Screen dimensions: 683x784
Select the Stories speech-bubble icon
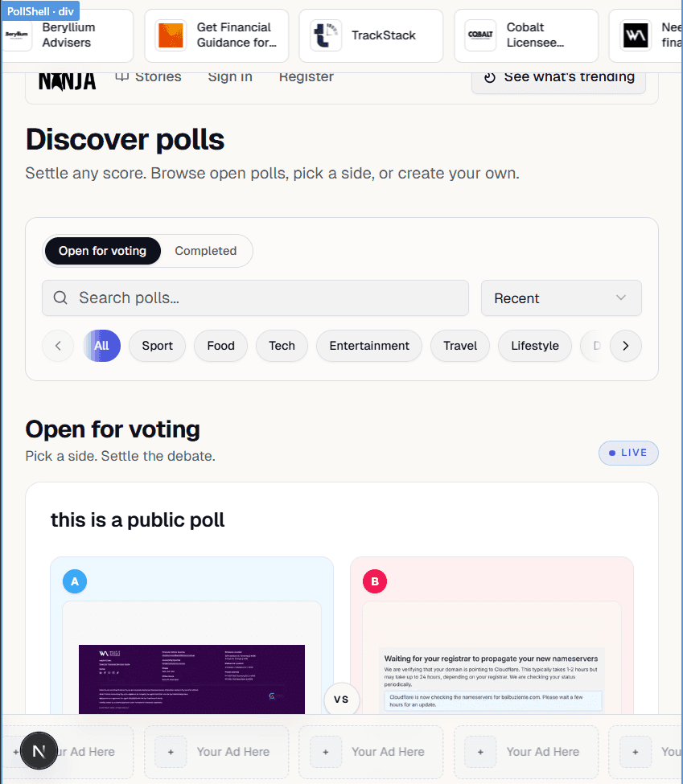[x=121, y=76]
